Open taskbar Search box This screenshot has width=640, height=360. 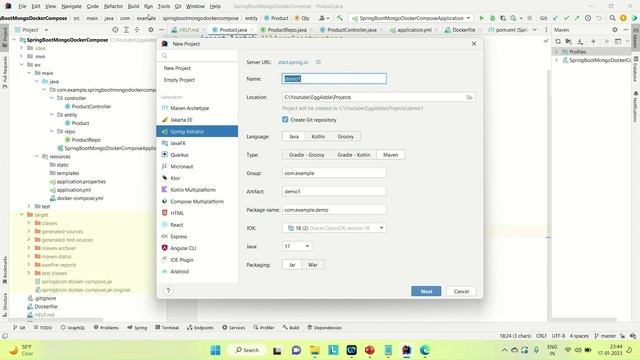(x=247, y=350)
